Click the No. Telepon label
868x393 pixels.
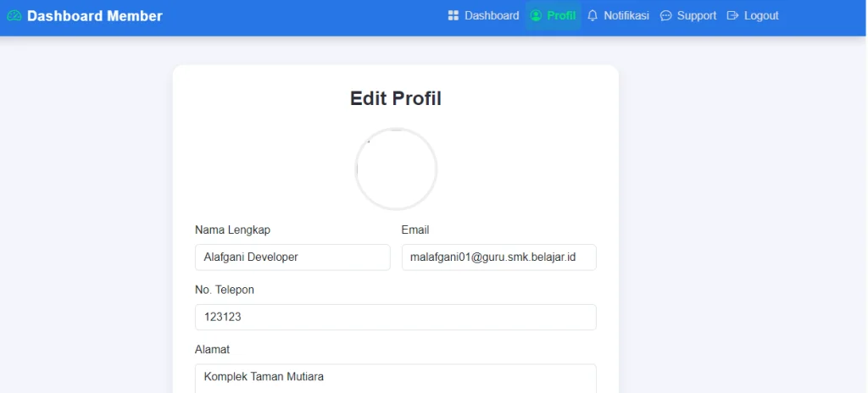click(225, 290)
